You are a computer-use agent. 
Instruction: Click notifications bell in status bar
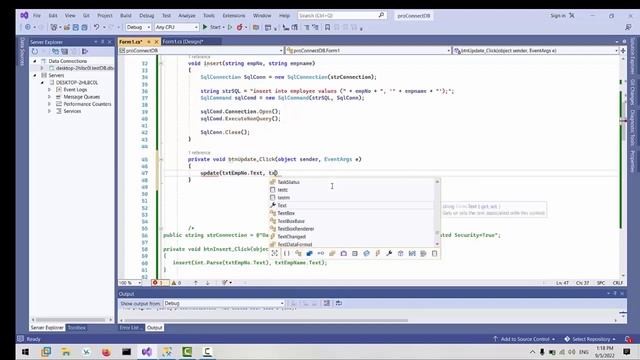pyautogui.click(x=628, y=339)
